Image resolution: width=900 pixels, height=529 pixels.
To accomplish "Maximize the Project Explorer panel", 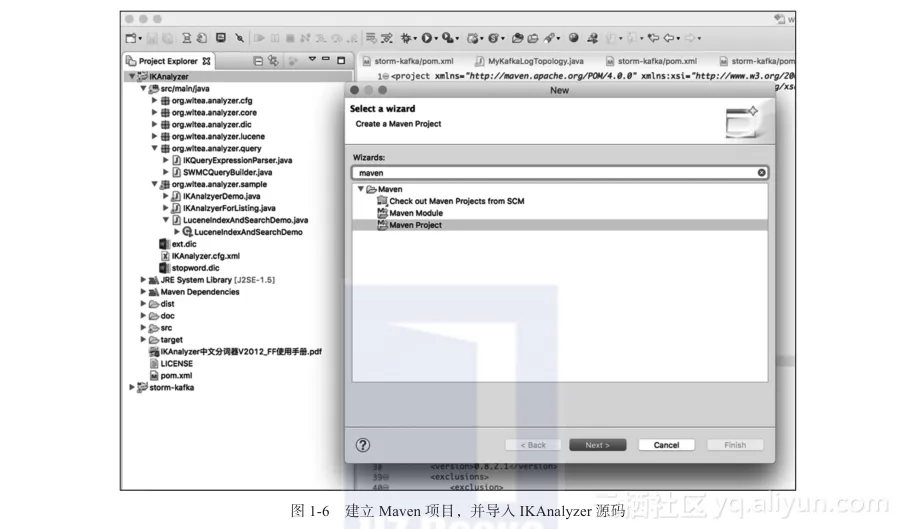I will [341, 60].
